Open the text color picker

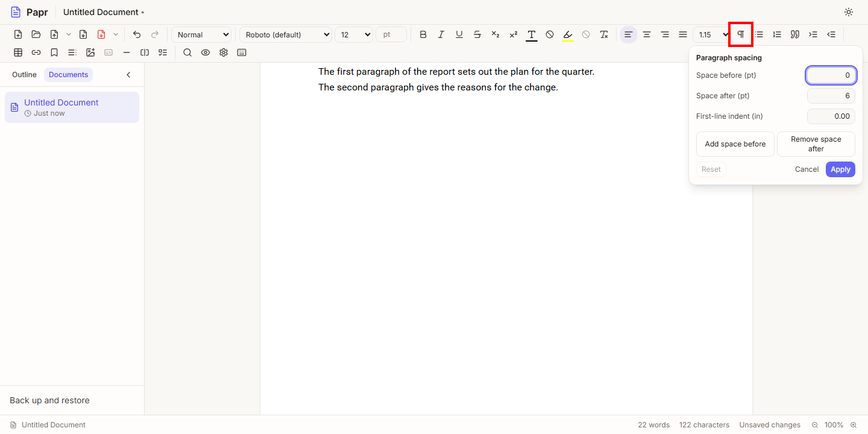coord(532,34)
